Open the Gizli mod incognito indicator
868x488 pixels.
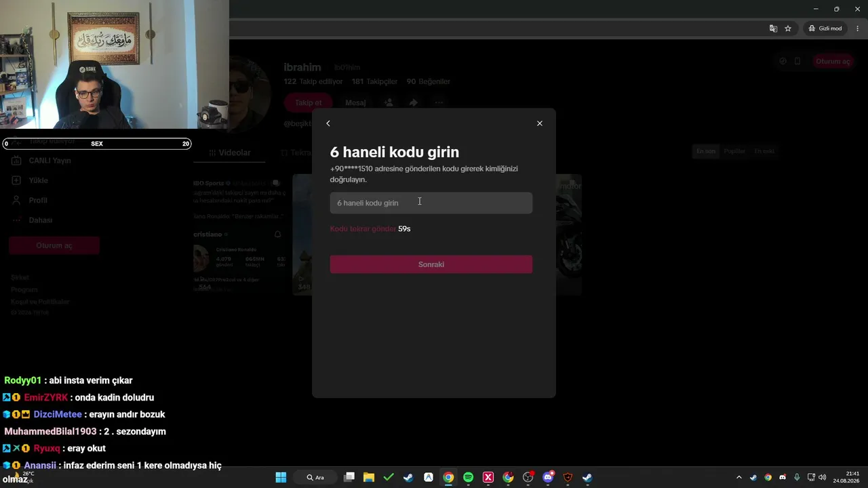coord(825,28)
